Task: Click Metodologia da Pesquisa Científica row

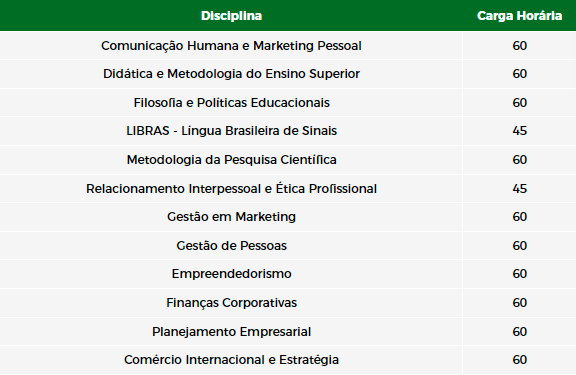Action: click(x=288, y=160)
